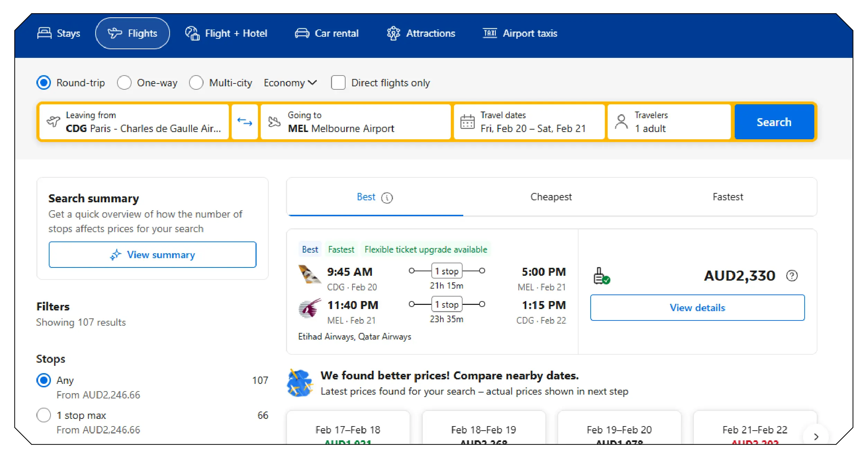Switch to the Cheapest tab
This screenshot has height=458, width=868.
point(551,197)
